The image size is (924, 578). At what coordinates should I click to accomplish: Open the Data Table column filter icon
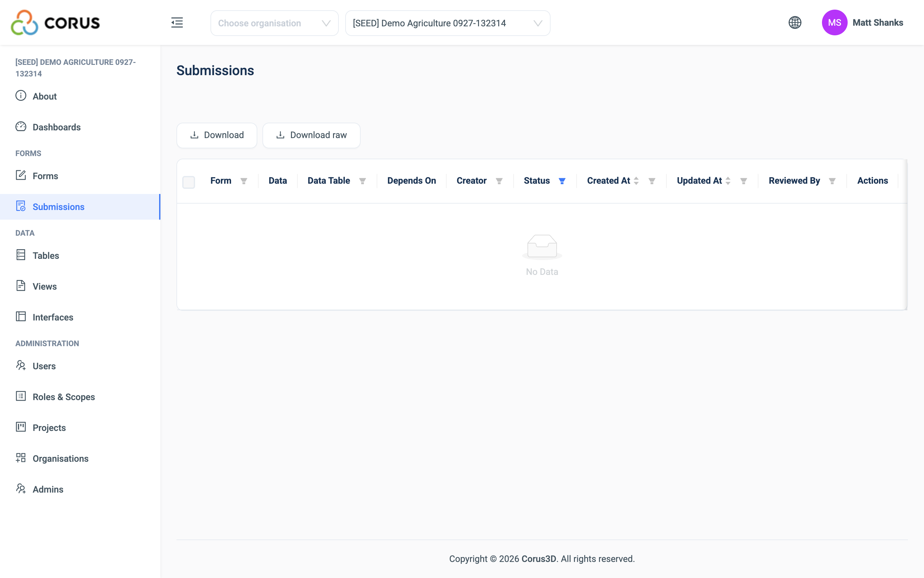click(x=362, y=181)
